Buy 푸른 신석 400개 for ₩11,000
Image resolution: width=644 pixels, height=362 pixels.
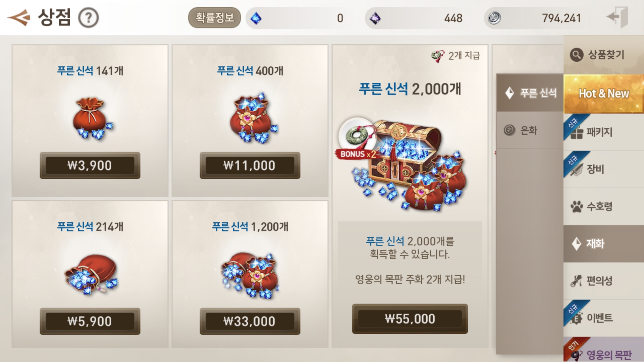pos(250,165)
